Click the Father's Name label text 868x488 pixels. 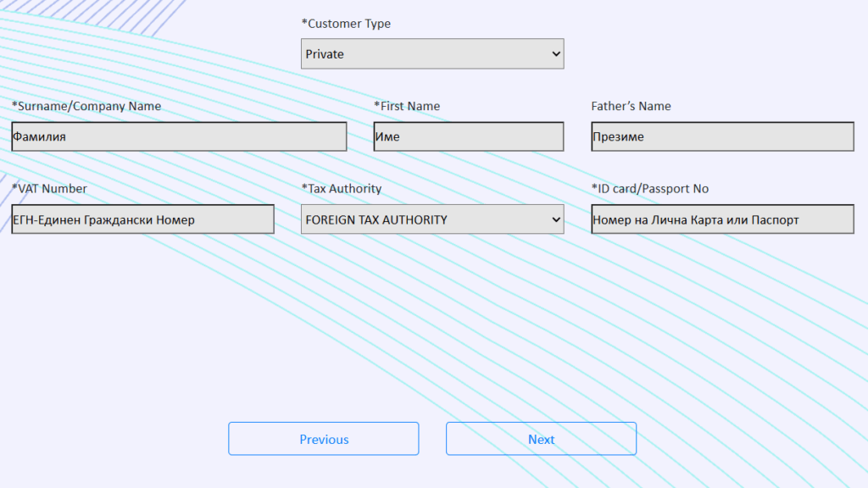coord(631,106)
